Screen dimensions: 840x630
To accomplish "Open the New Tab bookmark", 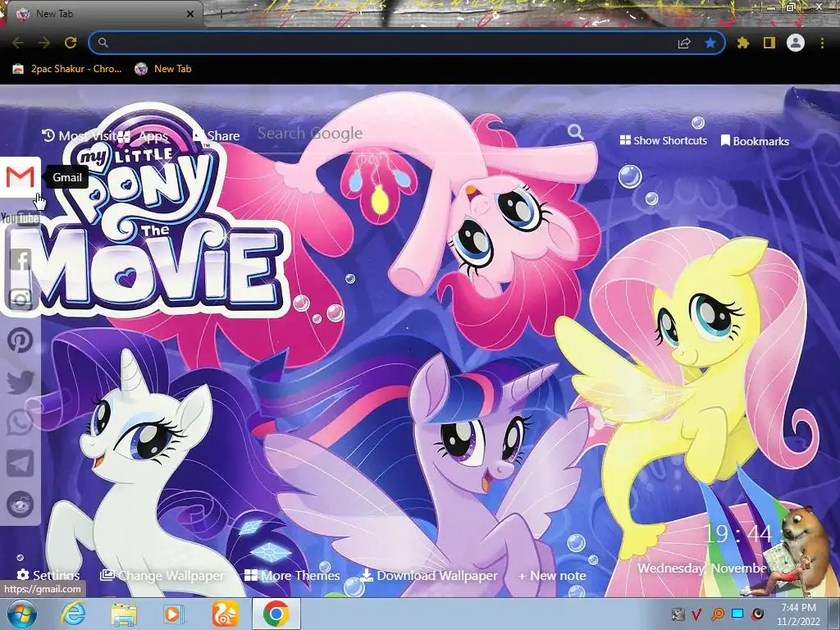I will pyautogui.click(x=163, y=69).
